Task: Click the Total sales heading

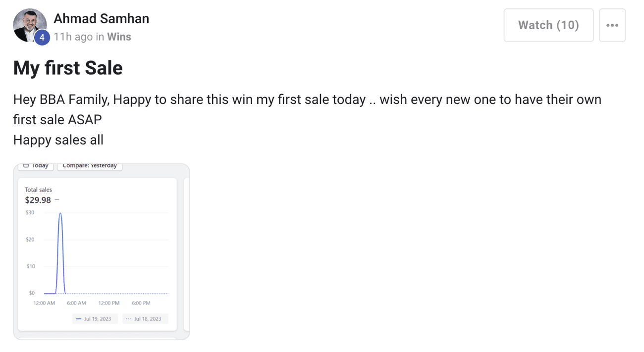Action: 38,190
